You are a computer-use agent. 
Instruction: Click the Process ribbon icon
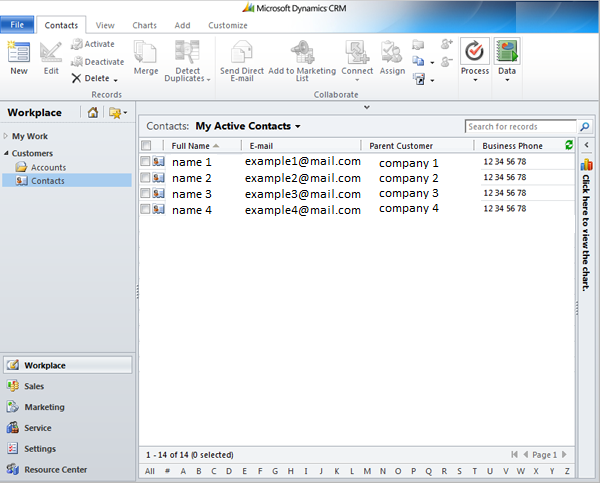click(x=474, y=51)
